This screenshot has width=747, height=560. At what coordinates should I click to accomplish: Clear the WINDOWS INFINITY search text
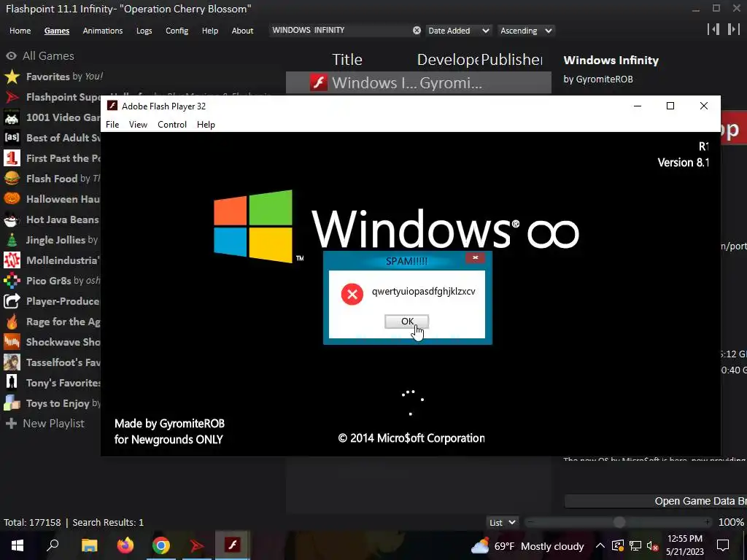[417, 31]
